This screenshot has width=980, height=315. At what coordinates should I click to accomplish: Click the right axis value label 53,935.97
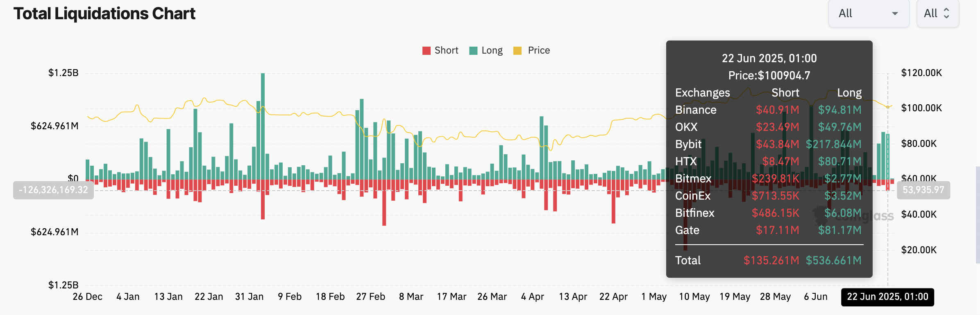pyautogui.click(x=923, y=190)
